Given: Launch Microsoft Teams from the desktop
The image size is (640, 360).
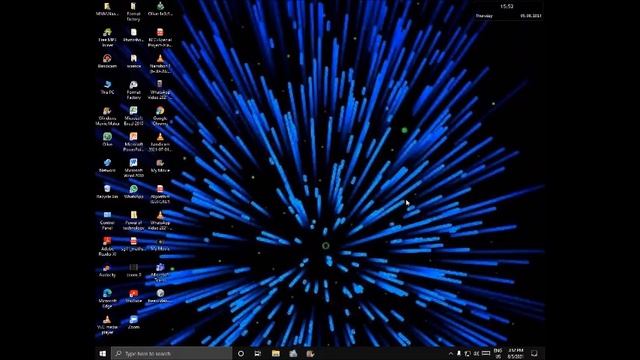Looking at the screenshot, I should 160,273.
